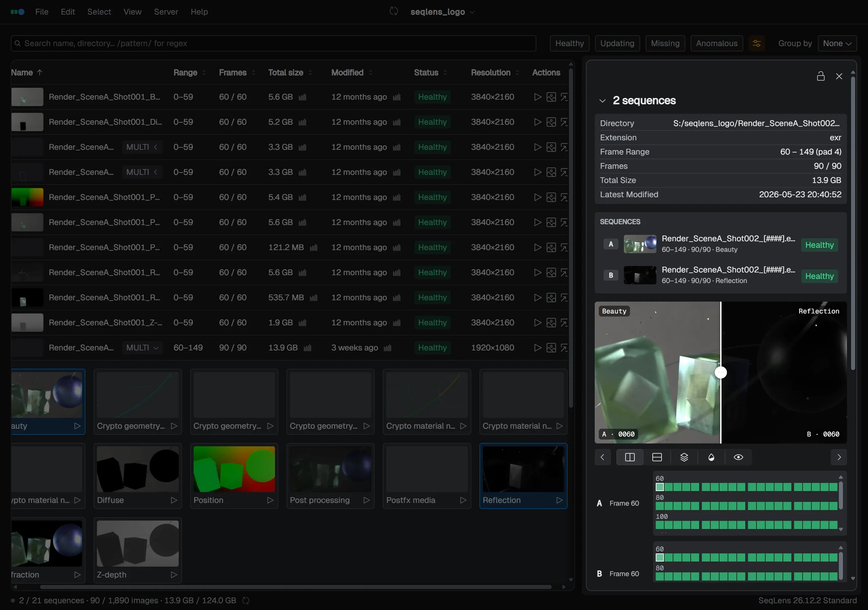Image resolution: width=868 pixels, height=610 pixels.
Task: Select sequence B labeled Reflection
Action: click(721, 276)
